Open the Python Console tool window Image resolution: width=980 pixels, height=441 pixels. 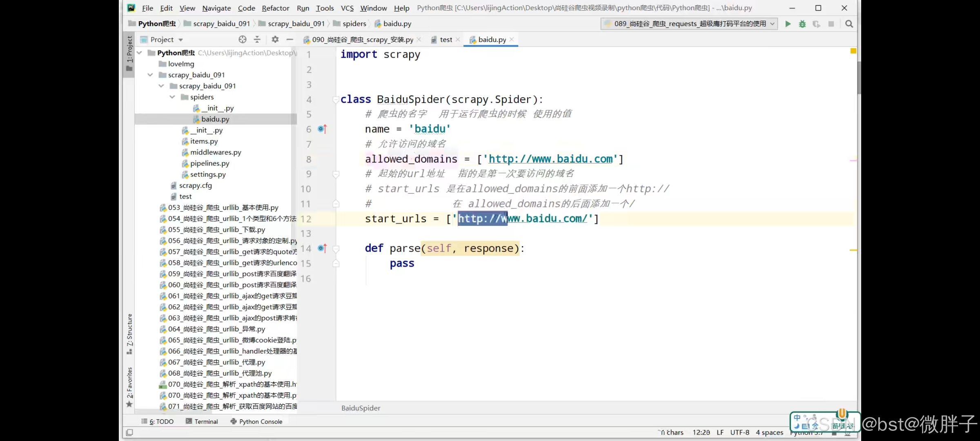click(256, 421)
